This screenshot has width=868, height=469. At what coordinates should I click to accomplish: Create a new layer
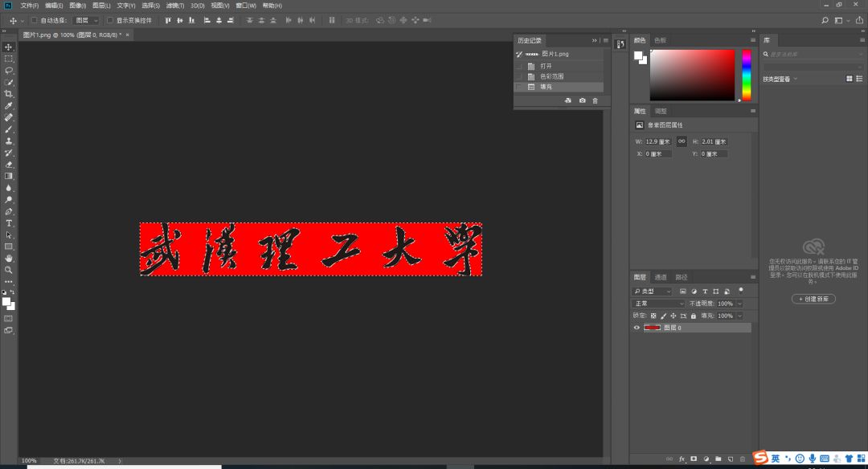(731, 459)
